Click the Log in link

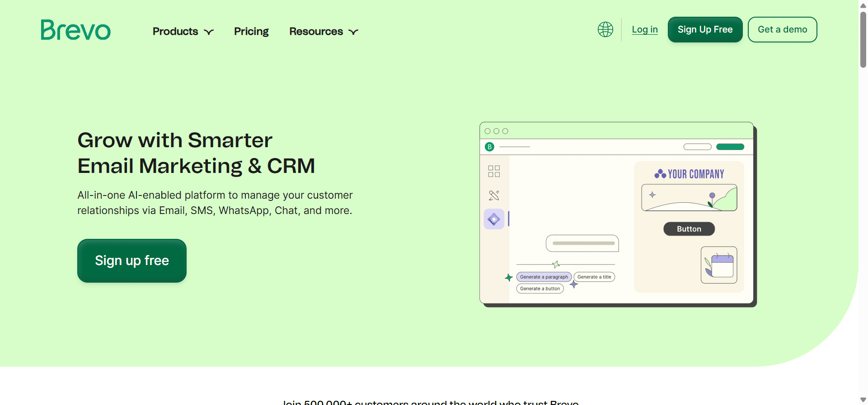pos(645,29)
